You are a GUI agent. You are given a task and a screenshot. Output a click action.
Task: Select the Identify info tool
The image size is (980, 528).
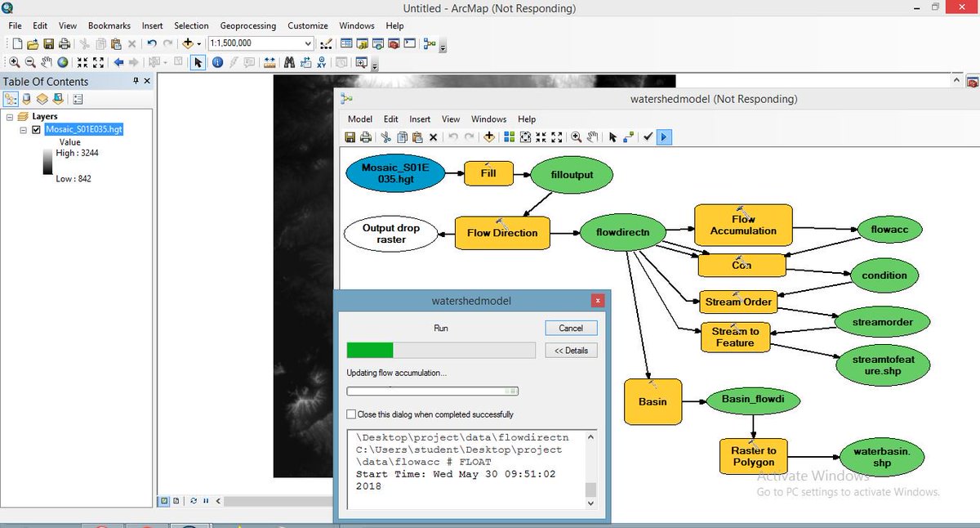pyautogui.click(x=217, y=62)
